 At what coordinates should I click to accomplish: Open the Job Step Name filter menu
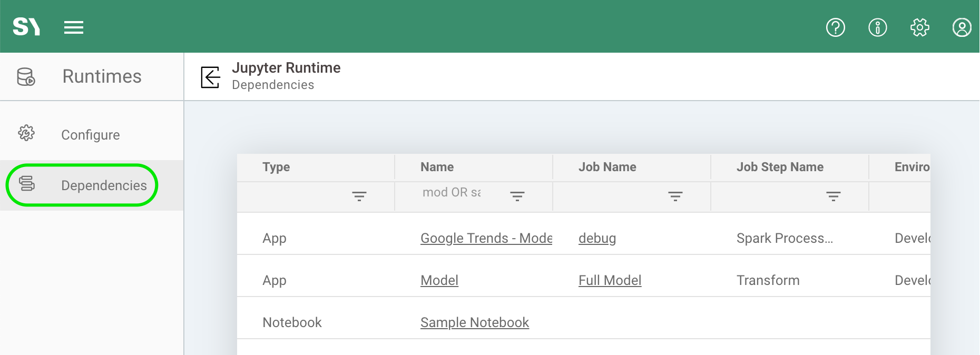tap(834, 196)
